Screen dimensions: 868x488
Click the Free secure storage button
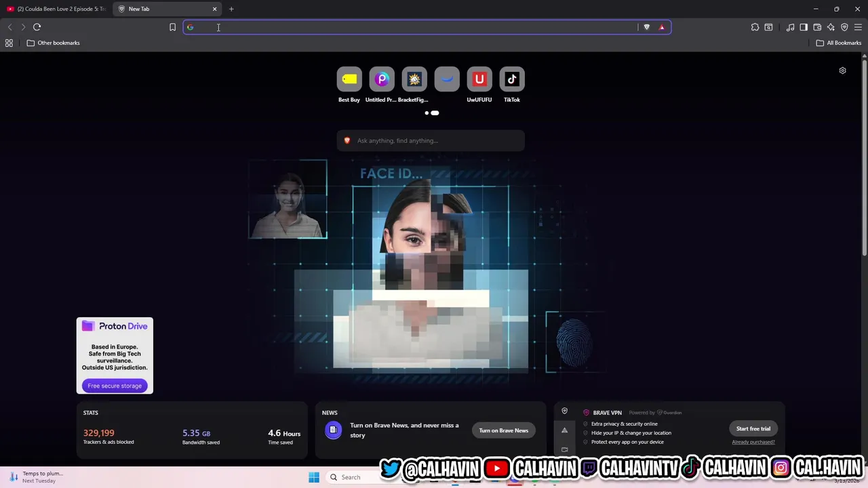point(115,386)
